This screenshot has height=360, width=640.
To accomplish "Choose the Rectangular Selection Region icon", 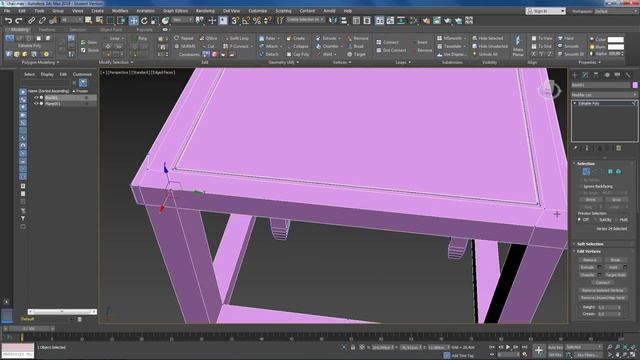I will click(x=110, y=20).
